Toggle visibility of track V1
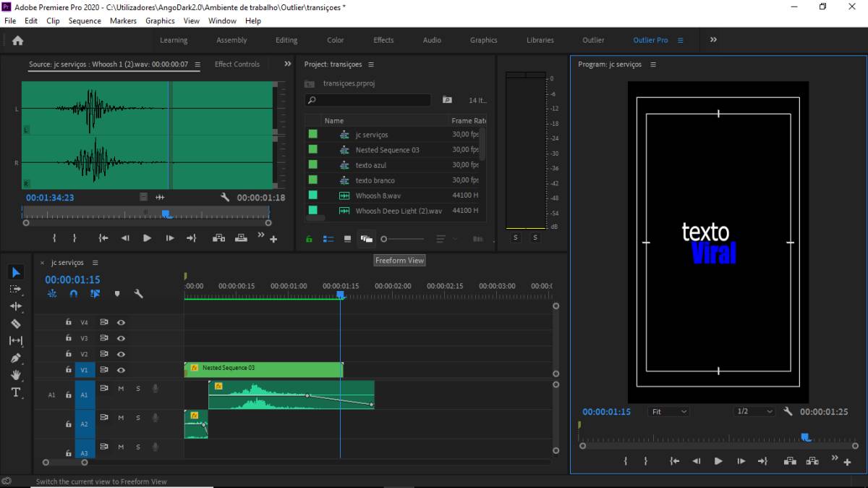 click(x=122, y=370)
